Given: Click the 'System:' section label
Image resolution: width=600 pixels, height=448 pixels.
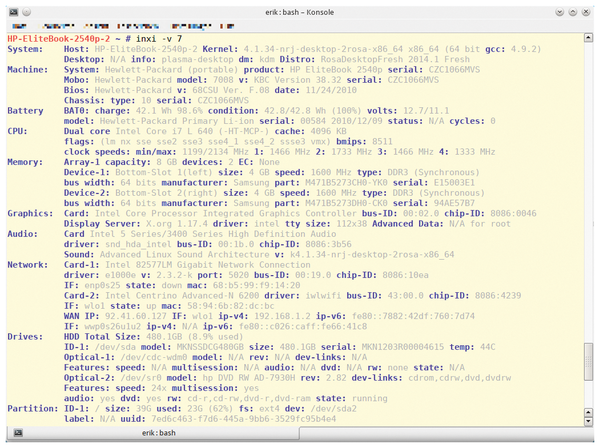Looking at the screenshot, I should [25, 49].
